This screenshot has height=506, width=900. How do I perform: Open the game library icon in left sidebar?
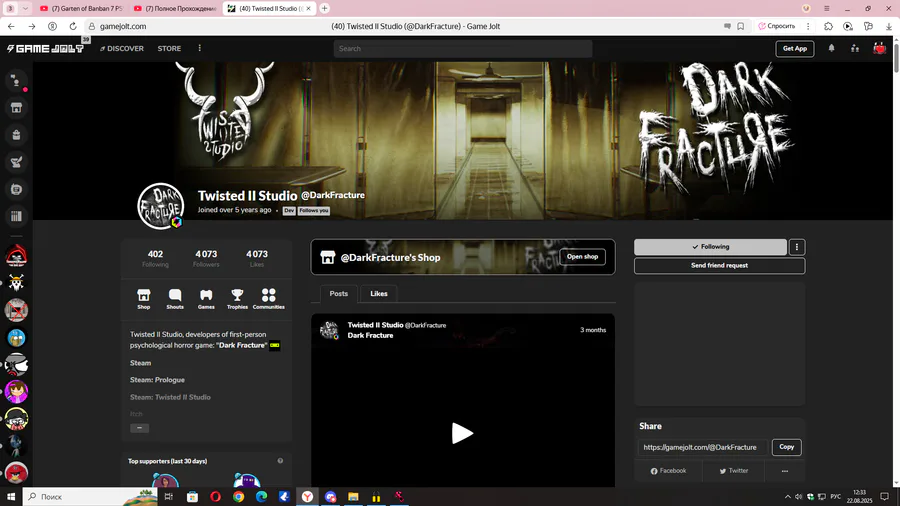coord(16,216)
